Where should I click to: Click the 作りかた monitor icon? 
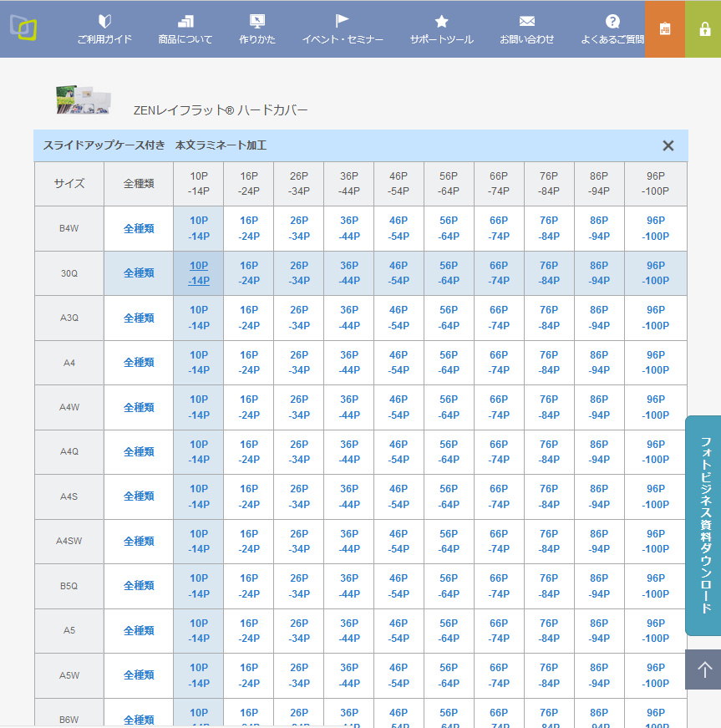click(257, 22)
